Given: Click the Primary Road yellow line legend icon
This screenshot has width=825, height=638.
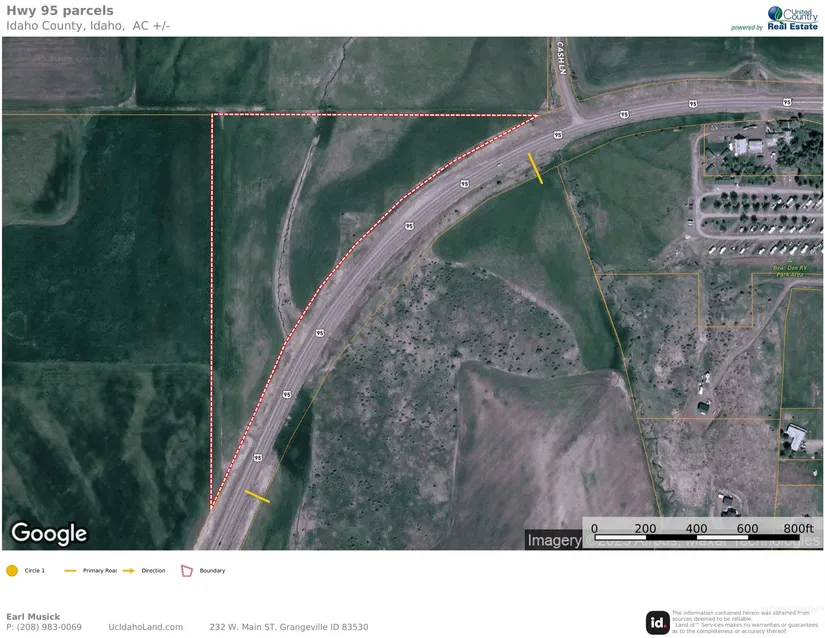Looking at the screenshot, I should tap(71, 571).
